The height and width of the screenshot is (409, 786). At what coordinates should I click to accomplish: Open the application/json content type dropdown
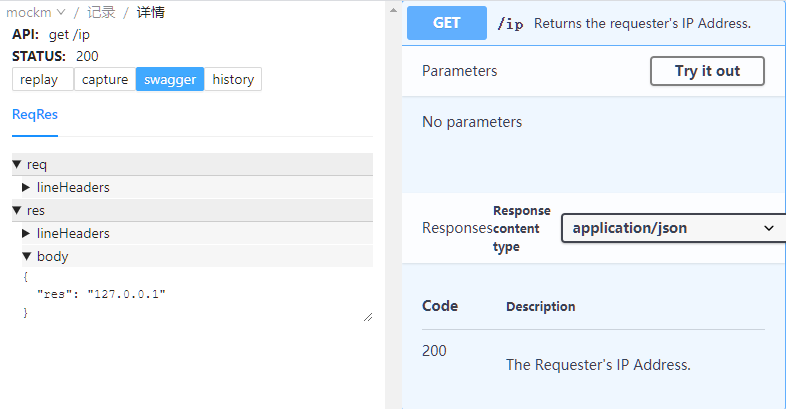(672, 228)
